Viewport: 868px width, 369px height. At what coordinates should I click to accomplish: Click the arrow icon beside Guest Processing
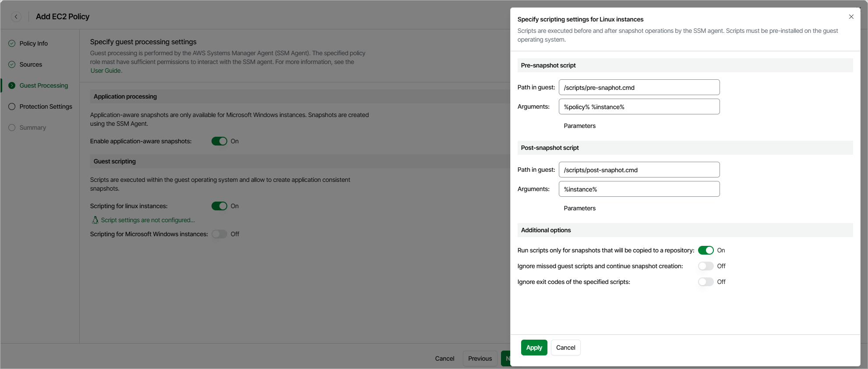(12, 85)
